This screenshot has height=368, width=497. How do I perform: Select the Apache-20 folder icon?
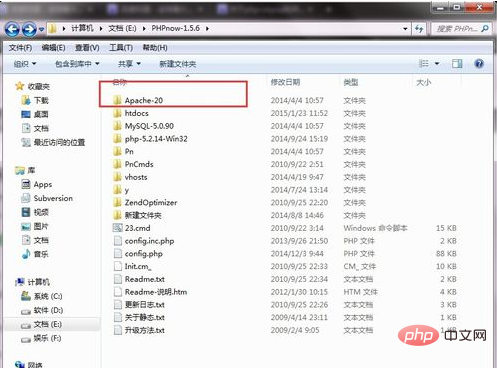pos(117,100)
